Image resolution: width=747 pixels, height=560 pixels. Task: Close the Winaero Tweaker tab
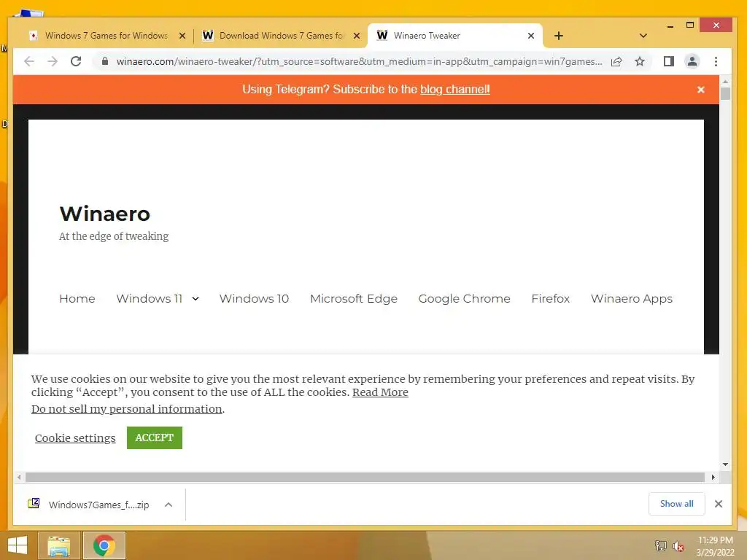point(531,36)
